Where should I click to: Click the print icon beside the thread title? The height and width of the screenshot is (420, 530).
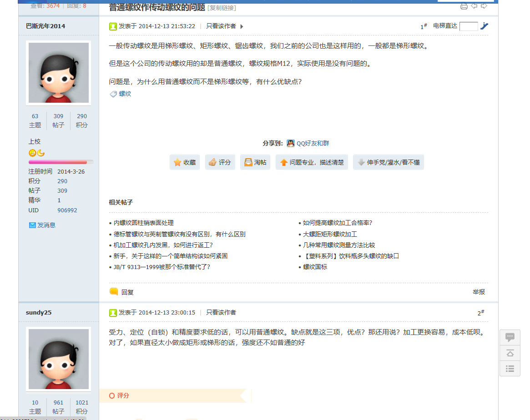pos(464,6)
